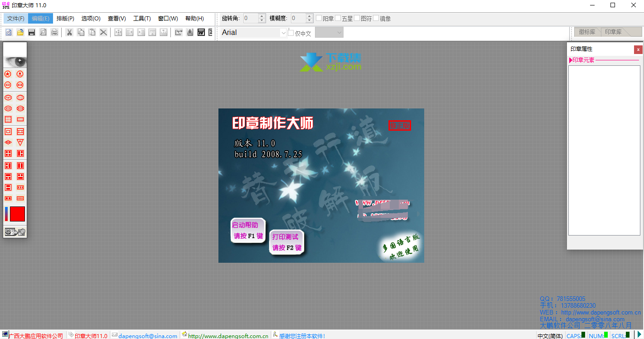Switch to the 印章库 tab
Viewport: 644px width, 339px height.
(613, 32)
